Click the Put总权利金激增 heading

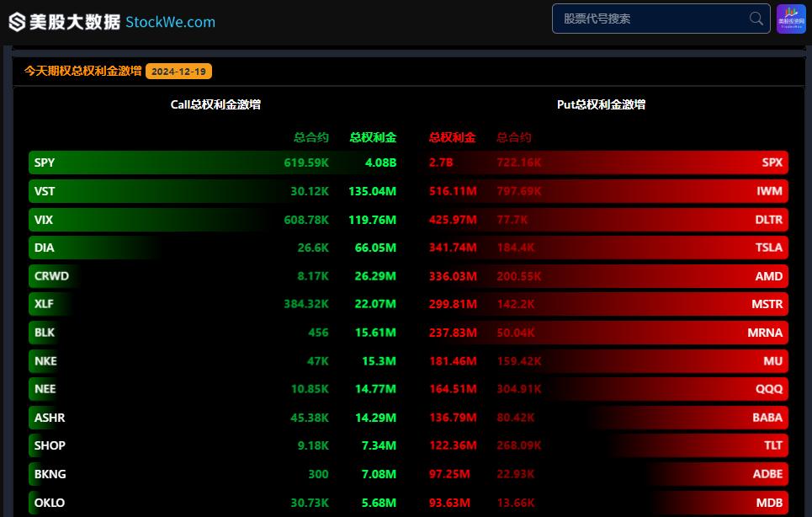[602, 104]
